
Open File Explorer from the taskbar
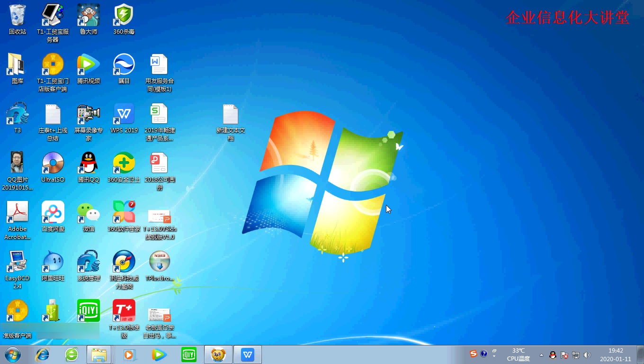(99, 355)
